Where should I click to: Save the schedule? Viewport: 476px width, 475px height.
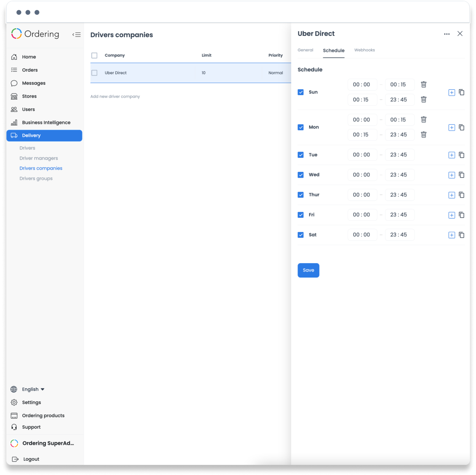coord(308,270)
